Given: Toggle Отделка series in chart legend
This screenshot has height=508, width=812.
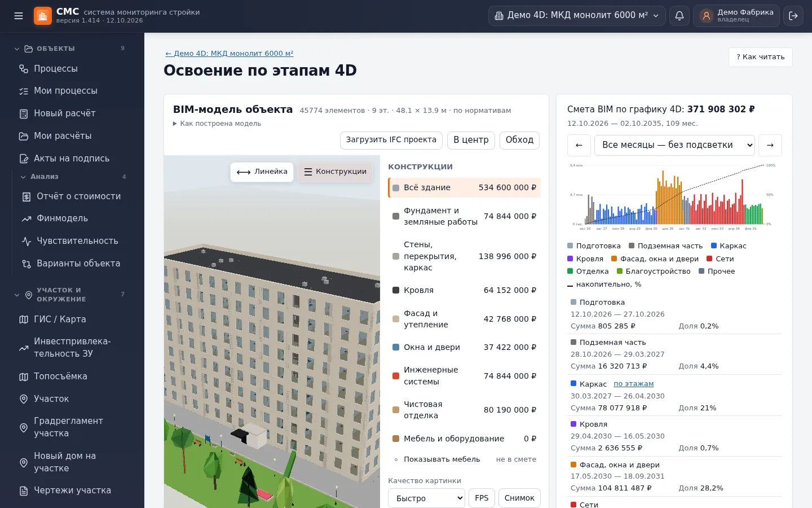Looking at the screenshot, I should pyautogui.click(x=588, y=271).
